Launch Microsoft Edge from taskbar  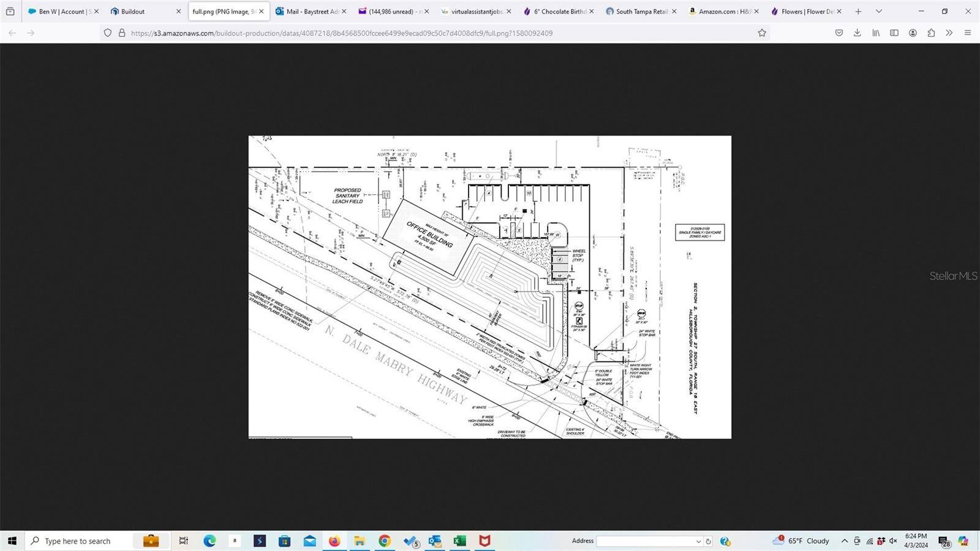pyautogui.click(x=209, y=541)
